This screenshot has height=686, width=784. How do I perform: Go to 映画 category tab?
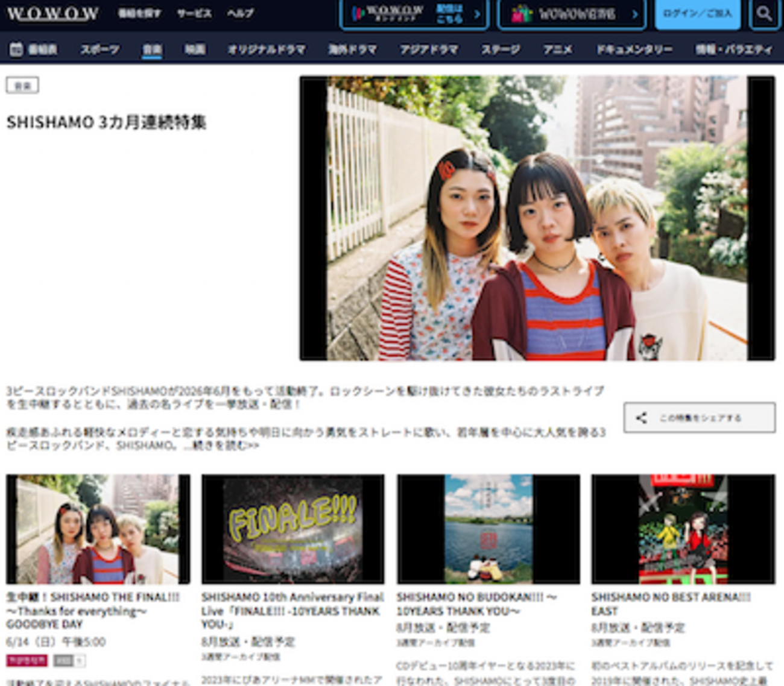point(195,49)
